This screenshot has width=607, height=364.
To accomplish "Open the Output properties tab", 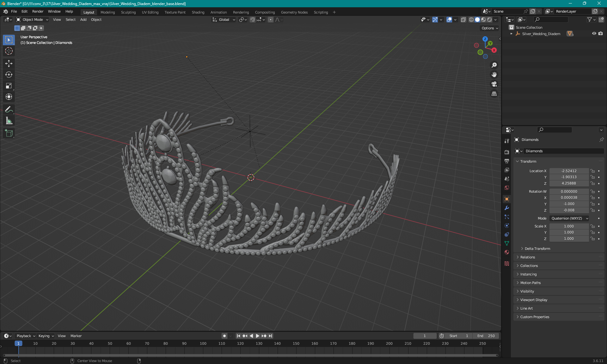I will 507,161.
